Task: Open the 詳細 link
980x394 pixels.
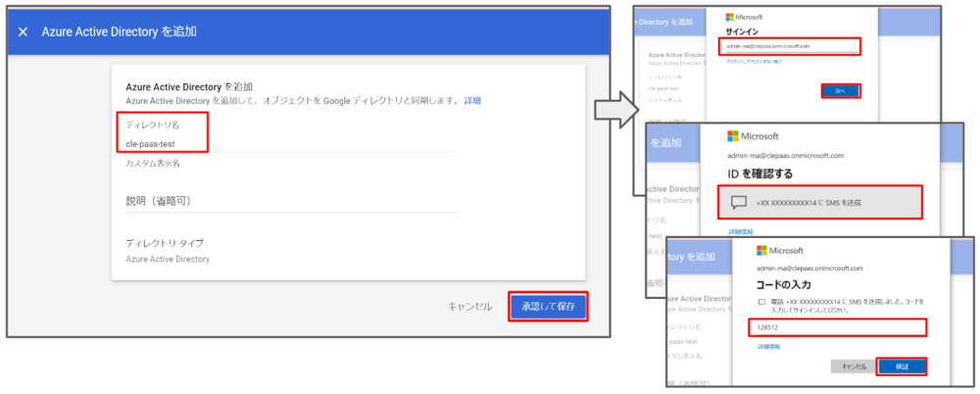Action: [472, 100]
